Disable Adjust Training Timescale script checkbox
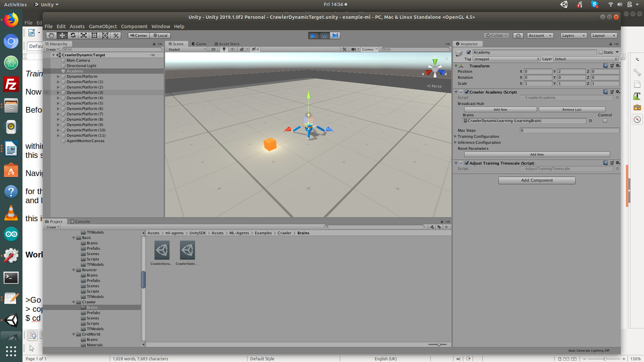Image resolution: width=644 pixels, height=362 pixels. click(x=467, y=163)
